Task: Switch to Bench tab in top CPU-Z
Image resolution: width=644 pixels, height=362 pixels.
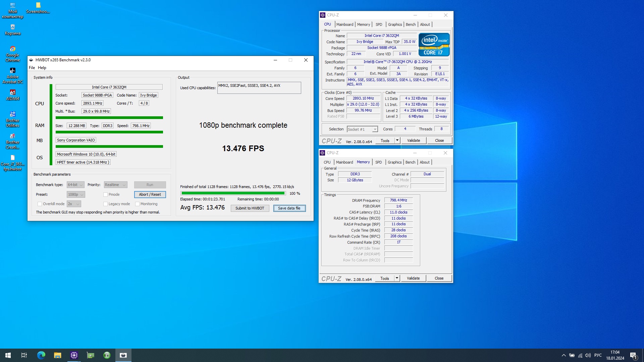Action: click(x=411, y=24)
